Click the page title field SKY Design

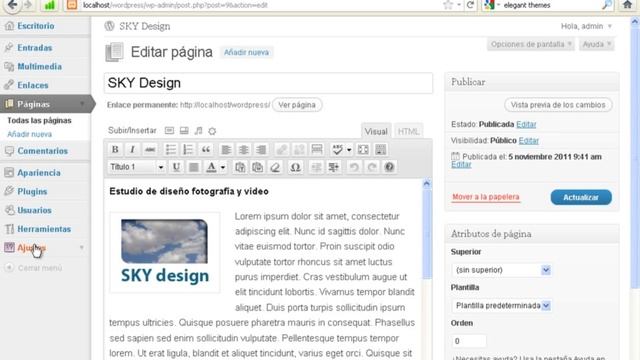click(x=268, y=83)
